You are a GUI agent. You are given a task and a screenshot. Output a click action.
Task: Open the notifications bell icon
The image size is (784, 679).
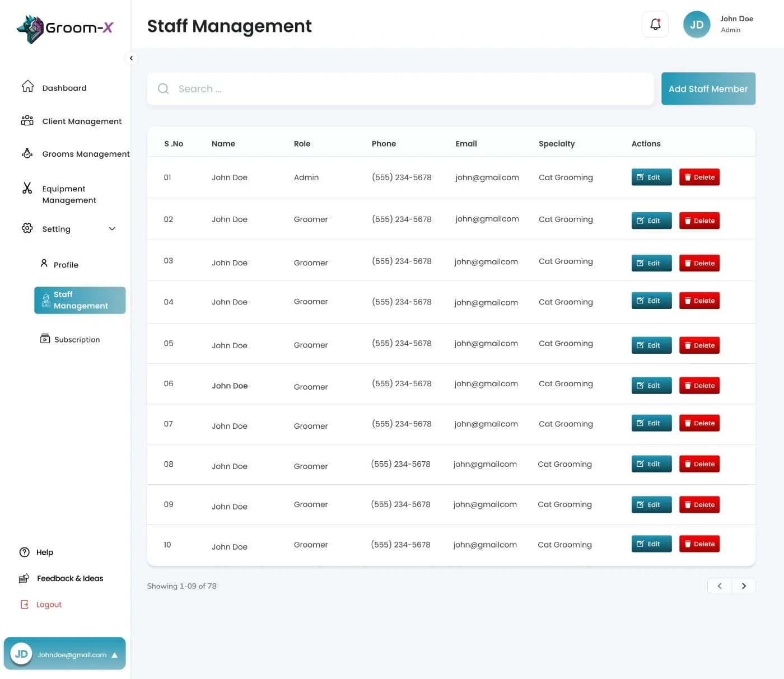pyautogui.click(x=655, y=24)
